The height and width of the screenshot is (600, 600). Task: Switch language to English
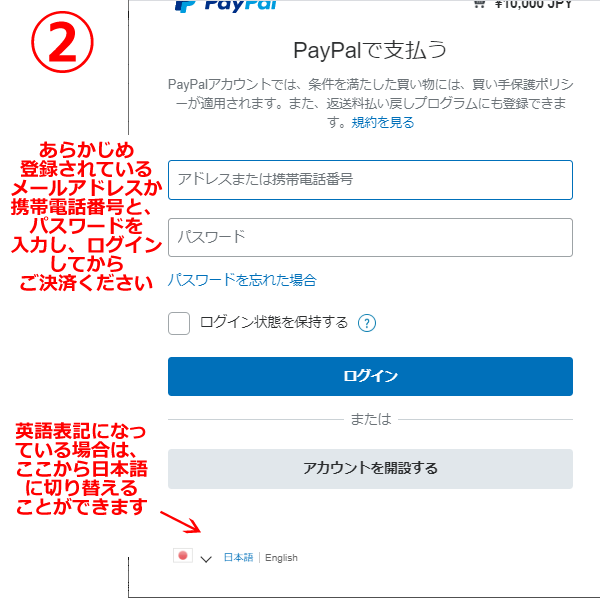click(x=281, y=558)
